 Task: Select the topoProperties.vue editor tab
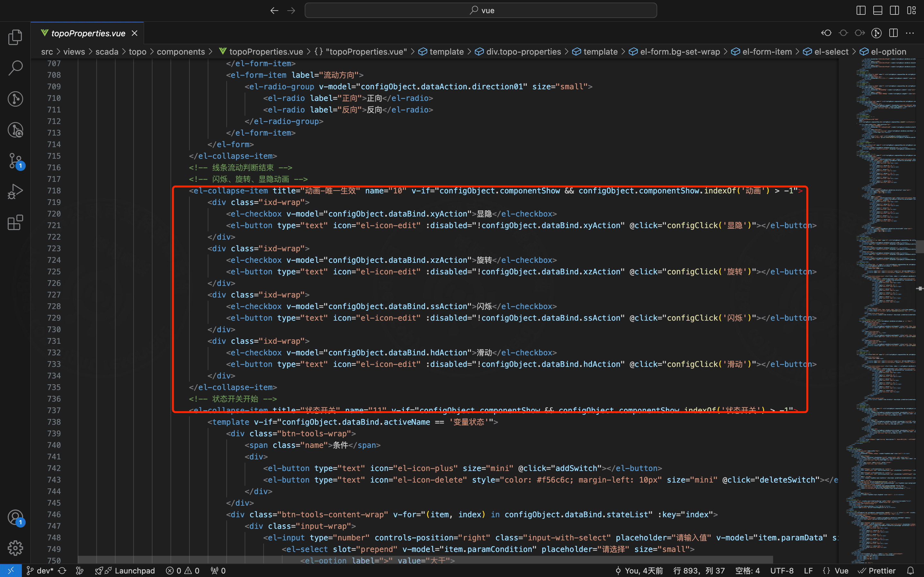click(x=87, y=33)
